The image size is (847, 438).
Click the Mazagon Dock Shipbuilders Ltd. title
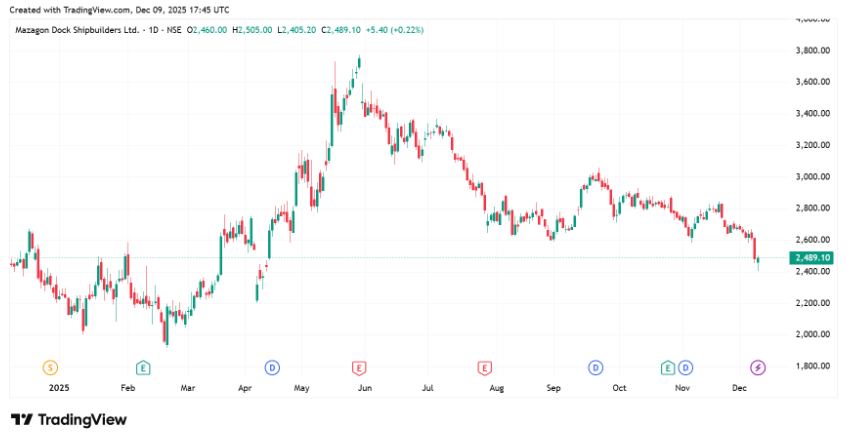76,30
